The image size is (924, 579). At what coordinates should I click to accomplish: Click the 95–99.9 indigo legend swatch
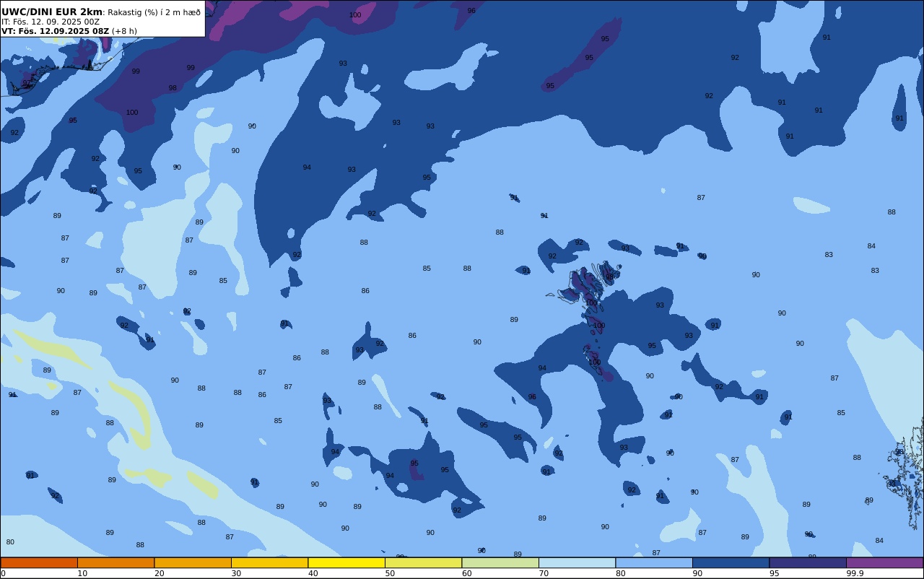808,562
